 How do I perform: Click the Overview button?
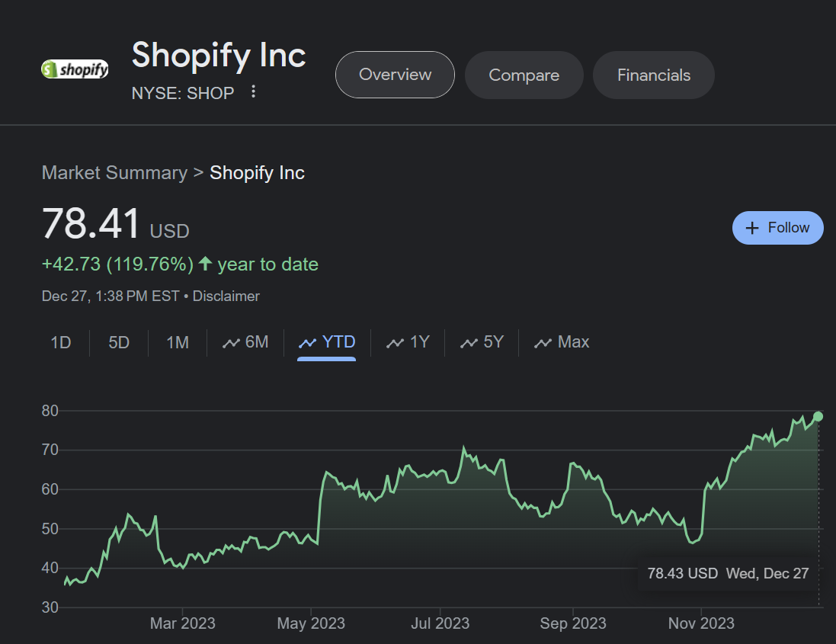(x=395, y=75)
